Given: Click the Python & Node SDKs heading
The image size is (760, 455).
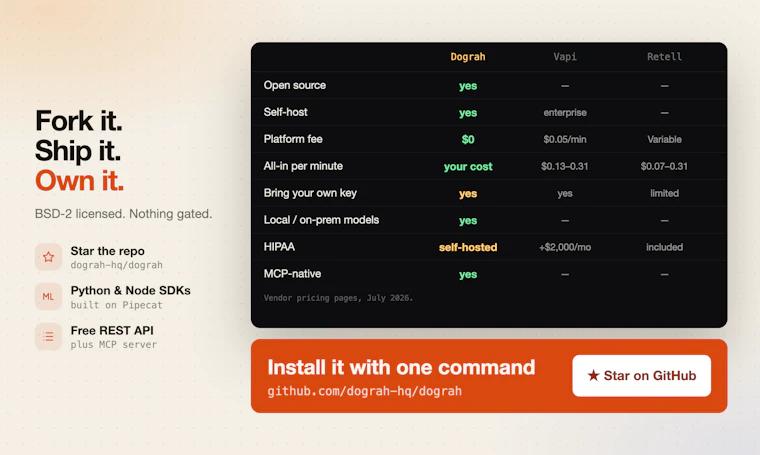Looking at the screenshot, I should 130,290.
